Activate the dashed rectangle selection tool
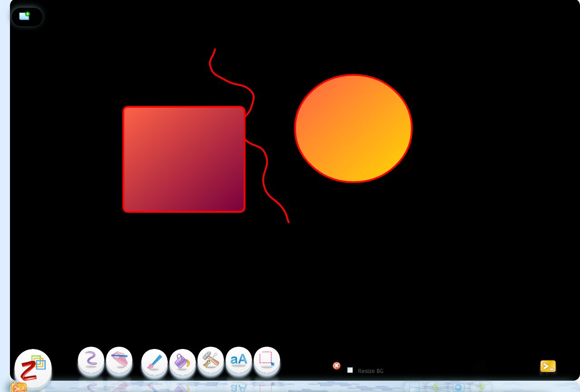 point(267,359)
